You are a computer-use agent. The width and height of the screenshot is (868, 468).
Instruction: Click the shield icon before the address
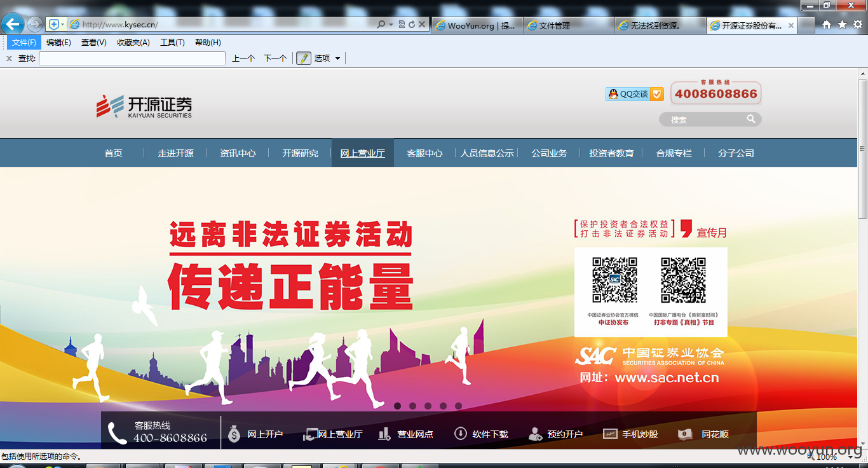click(x=53, y=24)
